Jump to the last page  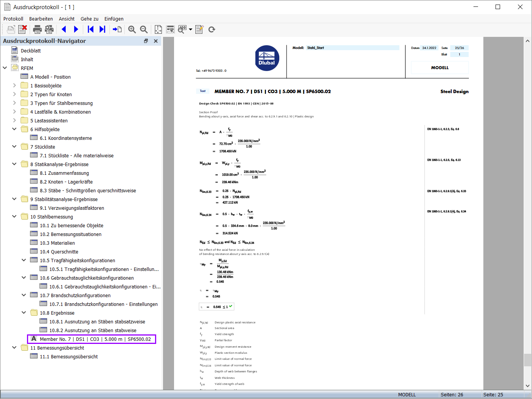coord(103,29)
